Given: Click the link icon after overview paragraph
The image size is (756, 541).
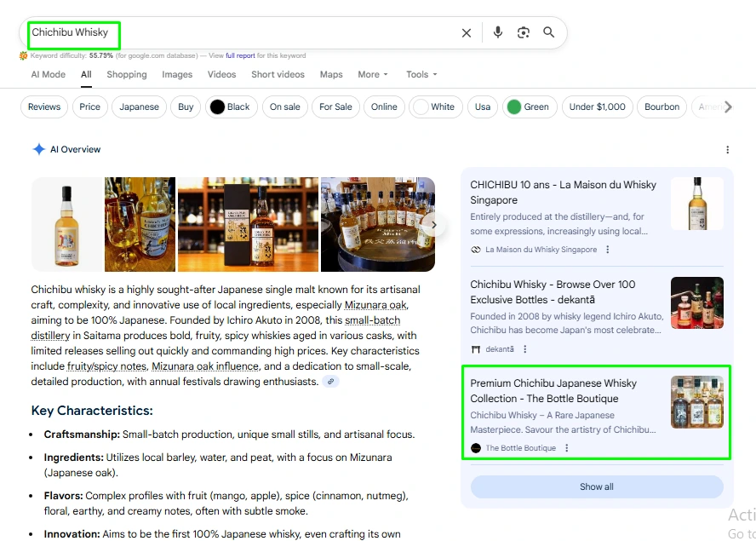Looking at the screenshot, I should tap(330, 382).
